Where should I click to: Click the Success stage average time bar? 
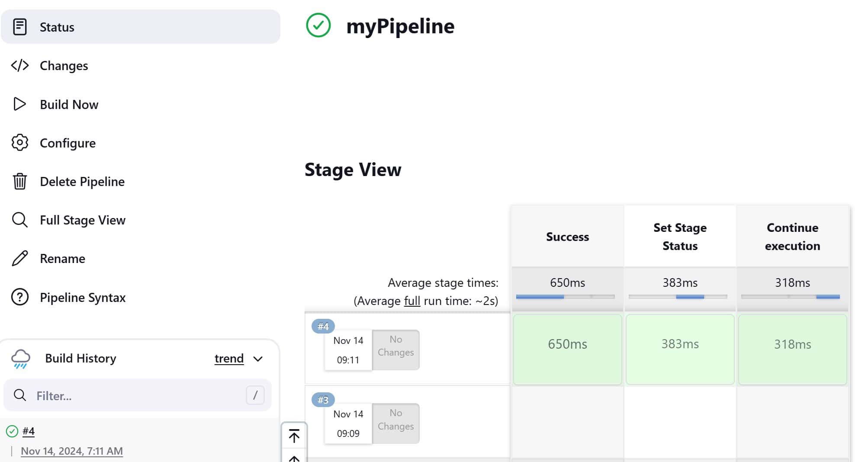click(x=565, y=297)
